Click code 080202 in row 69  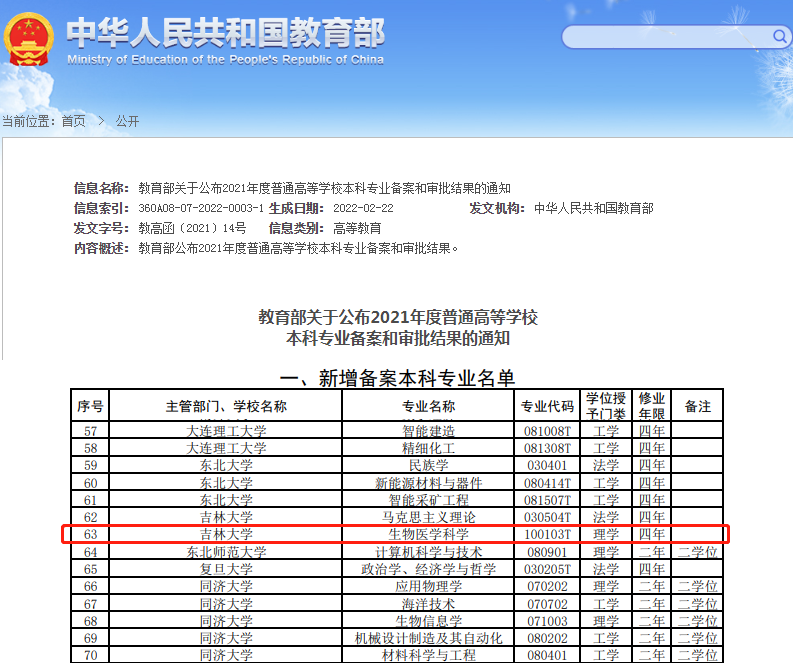click(x=547, y=638)
